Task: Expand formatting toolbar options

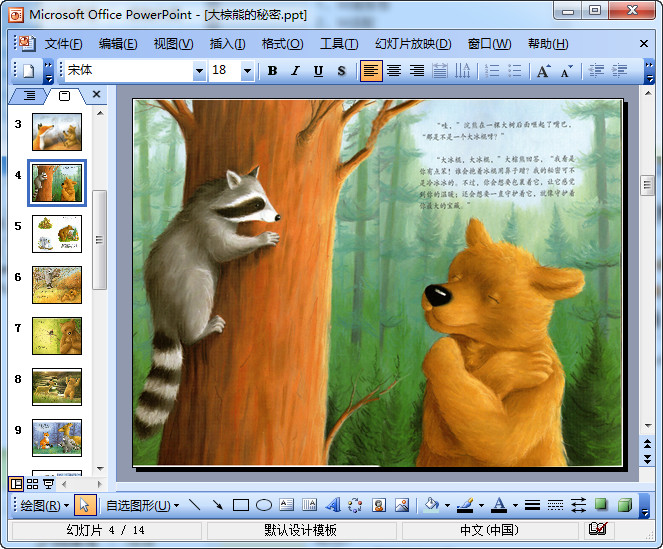Action: pyautogui.click(x=649, y=71)
